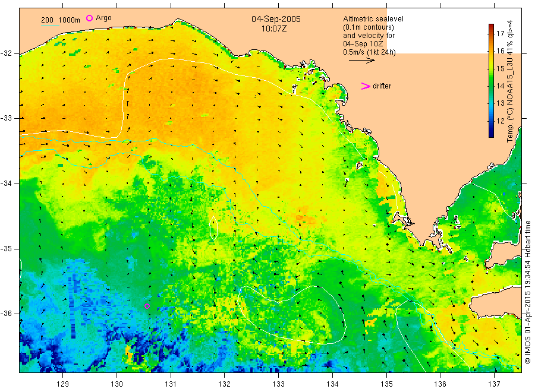Click the '13' color bar tick label
Screen dimensions: 535x392
tap(500, 103)
